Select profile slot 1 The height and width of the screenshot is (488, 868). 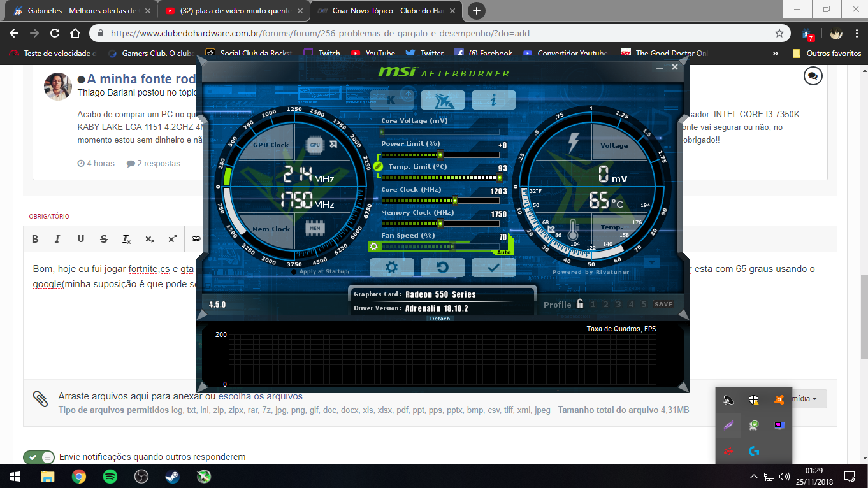pos(593,305)
